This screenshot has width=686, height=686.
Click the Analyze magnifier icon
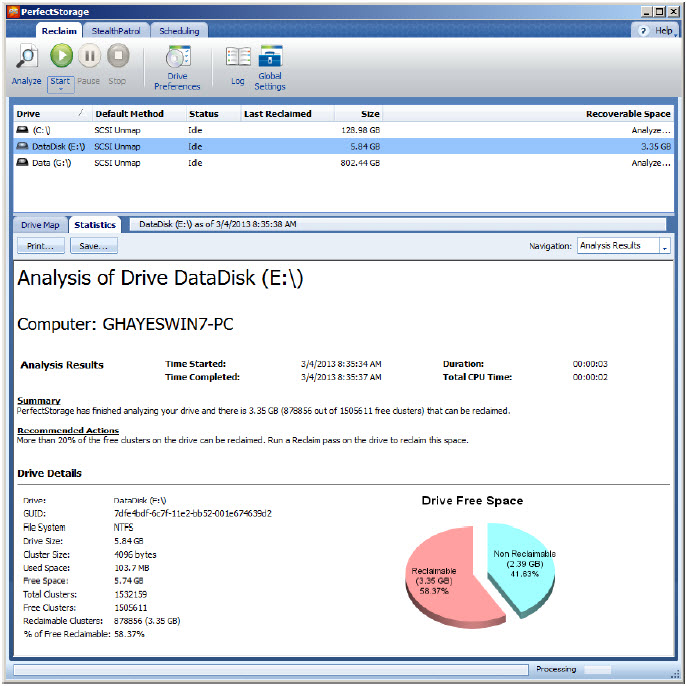(x=27, y=57)
